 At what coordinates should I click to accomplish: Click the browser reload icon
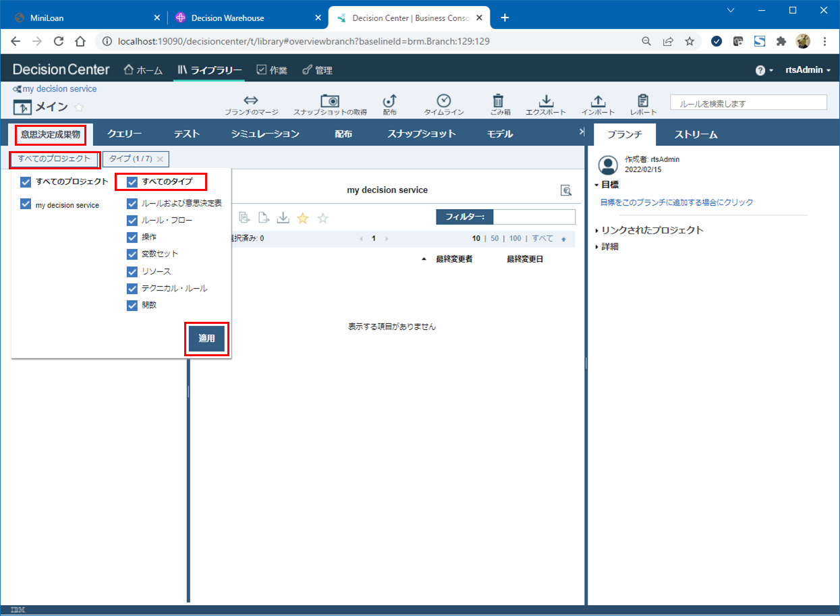tap(59, 41)
